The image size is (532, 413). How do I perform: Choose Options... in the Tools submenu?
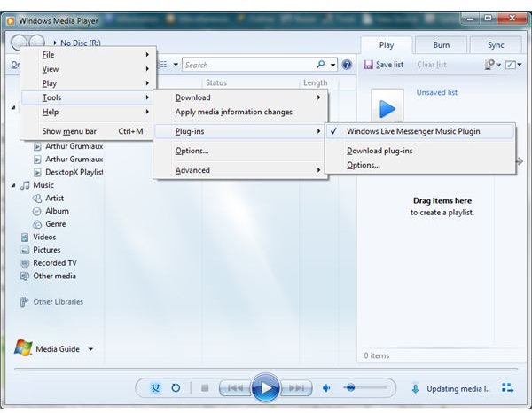(x=240, y=151)
